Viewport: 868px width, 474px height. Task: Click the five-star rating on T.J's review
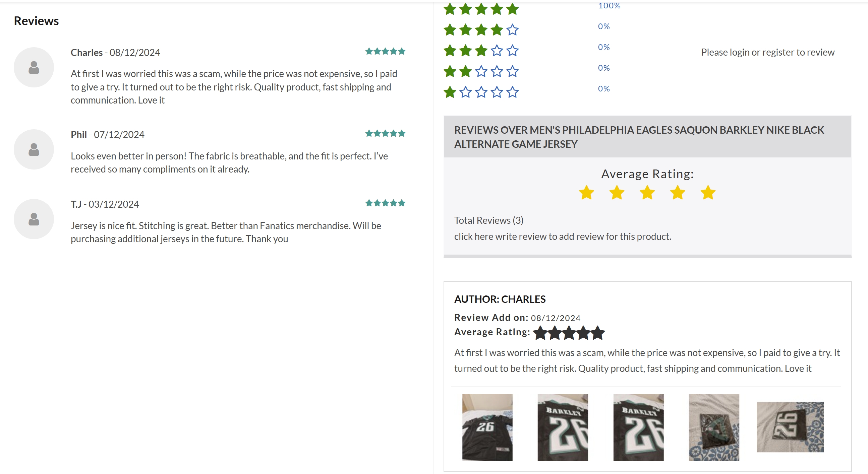(385, 203)
